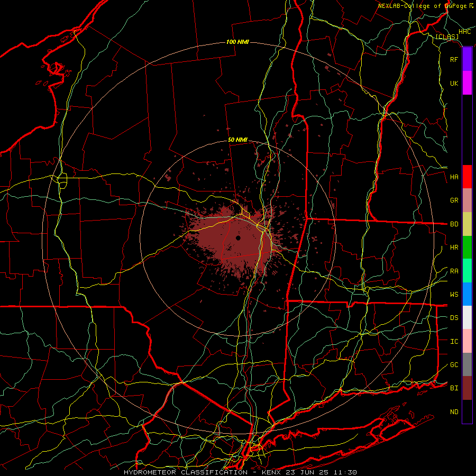Click the [CLAS] units label
The image size is (476, 476).
pyautogui.click(x=447, y=37)
